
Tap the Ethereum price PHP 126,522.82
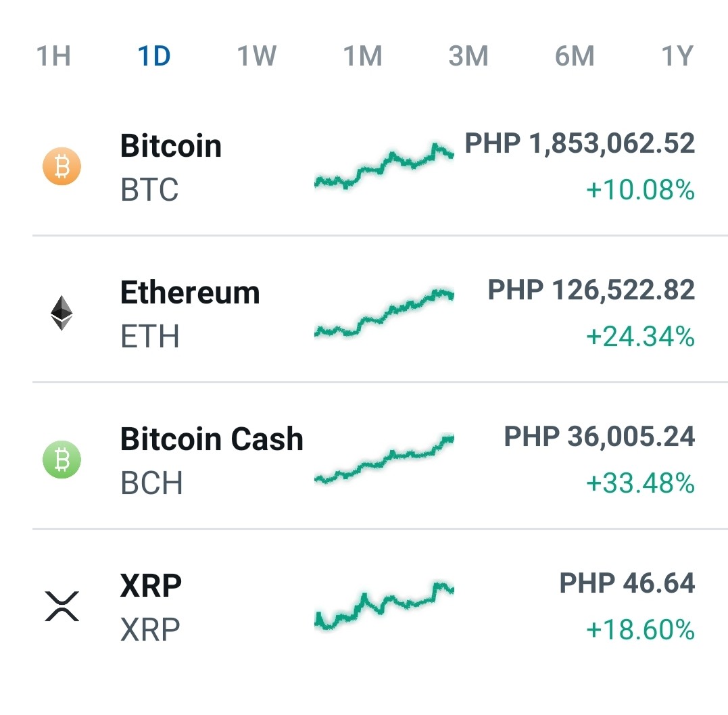point(591,290)
